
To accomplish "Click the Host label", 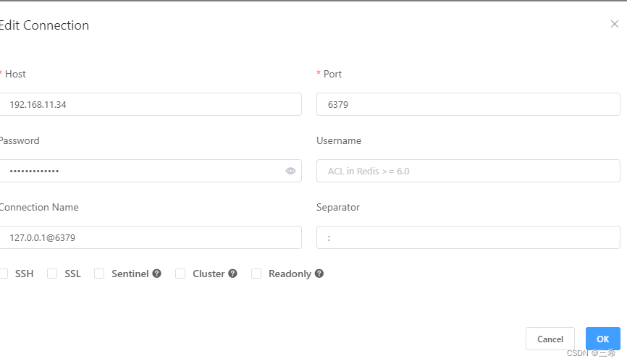I will coord(15,74).
